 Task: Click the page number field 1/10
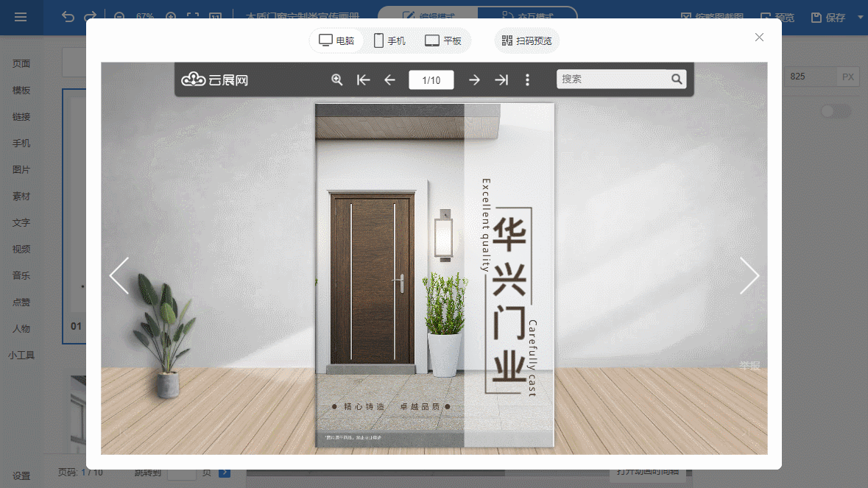431,79
